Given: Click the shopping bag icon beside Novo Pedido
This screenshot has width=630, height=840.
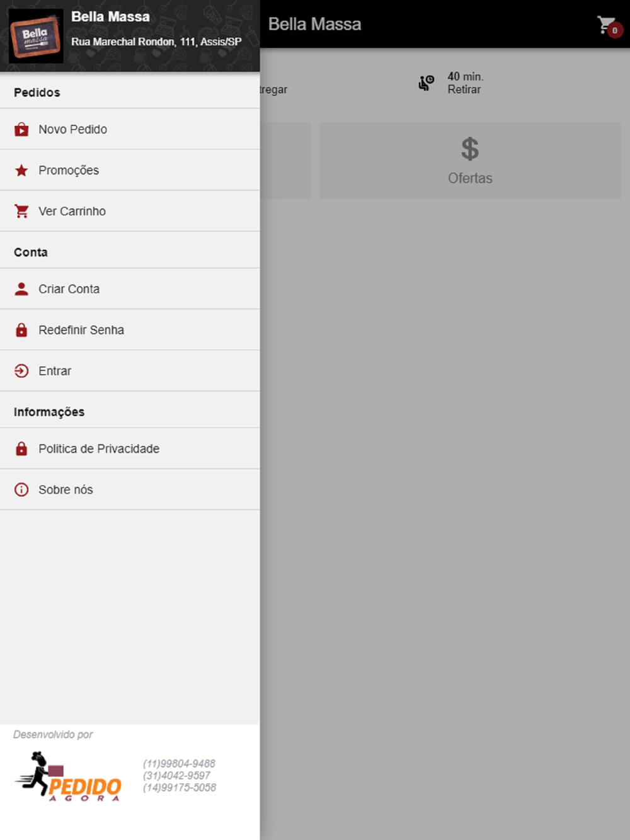Looking at the screenshot, I should [x=21, y=129].
